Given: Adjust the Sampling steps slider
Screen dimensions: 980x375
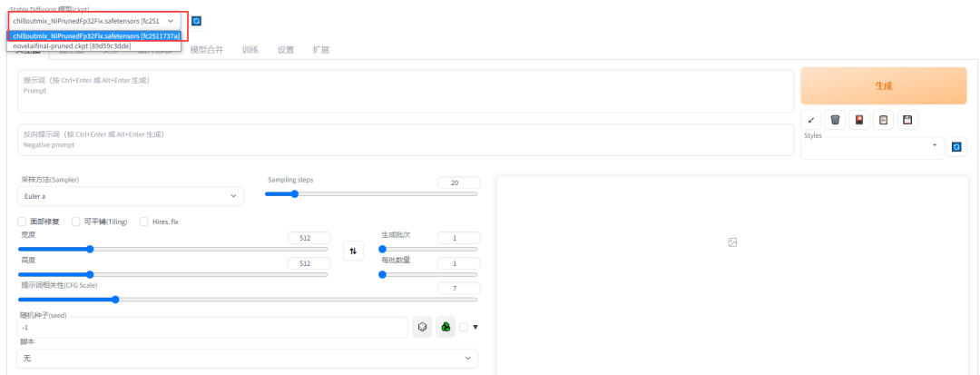Looking at the screenshot, I should click(x=371, y=193).
